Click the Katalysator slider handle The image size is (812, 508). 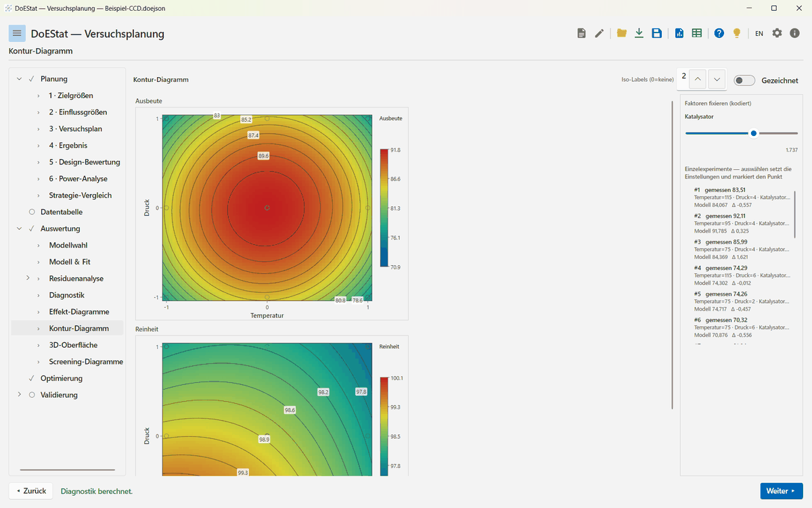[x=753, y=133]
